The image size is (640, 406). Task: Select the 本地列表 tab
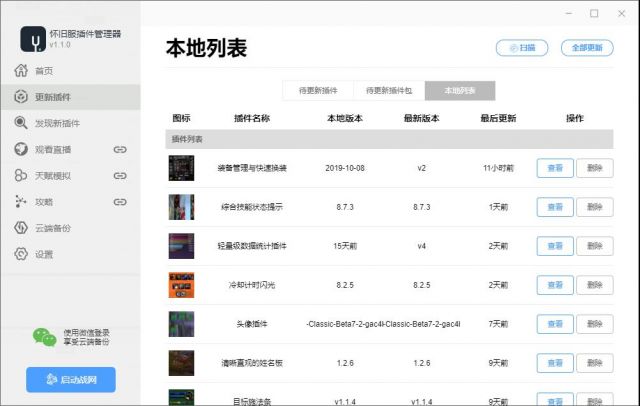(460, 91)
